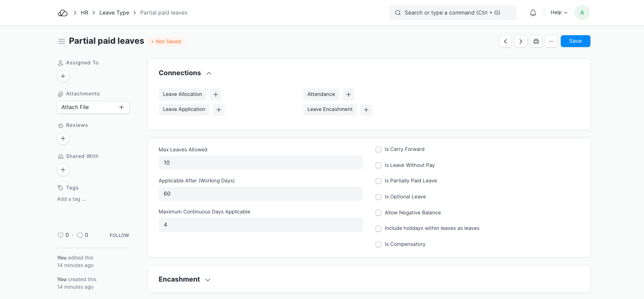
Task: Expand the Encashment section
Action: [207, 280]
